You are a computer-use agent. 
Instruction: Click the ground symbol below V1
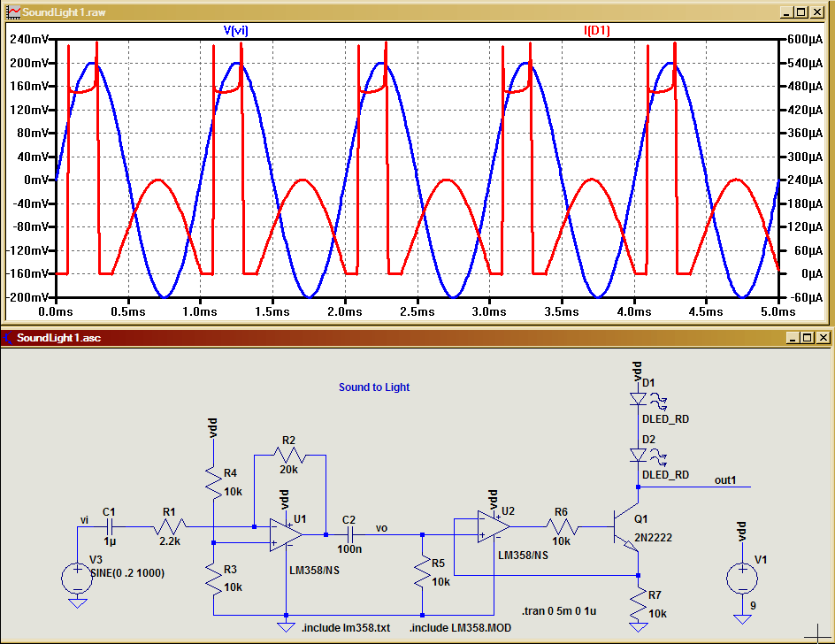click(742, 618)
